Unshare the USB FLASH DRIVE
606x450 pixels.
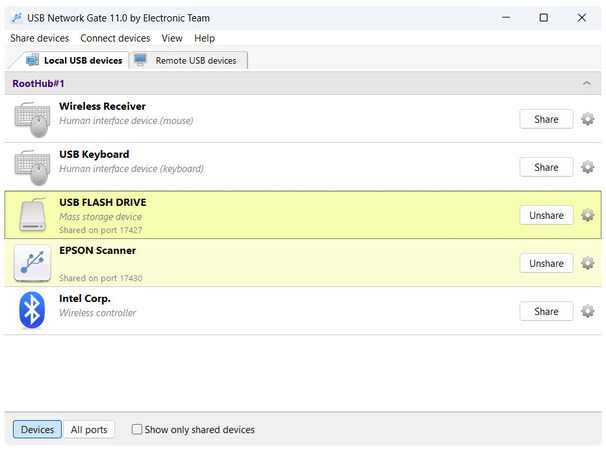(546, 215)
